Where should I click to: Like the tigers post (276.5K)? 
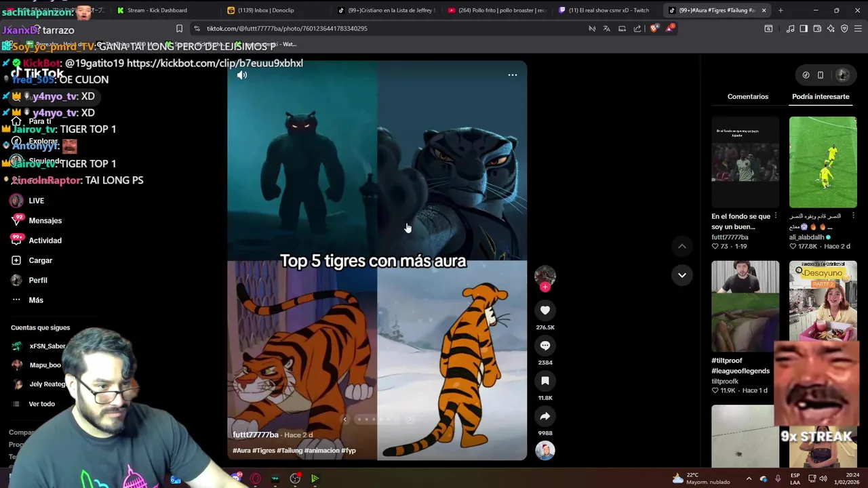pos(545,310)
